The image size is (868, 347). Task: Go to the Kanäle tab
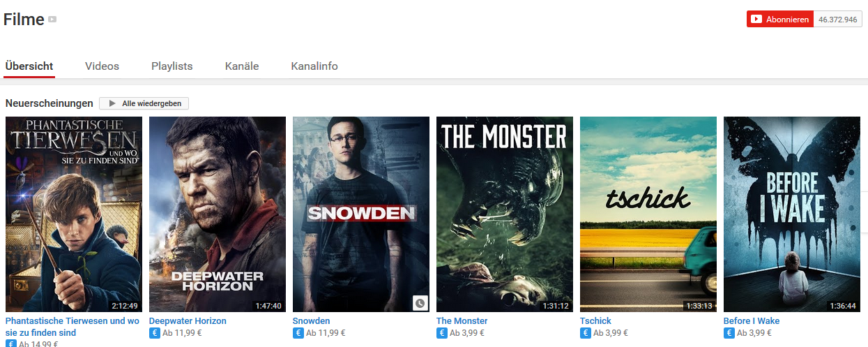pos(242,66)
